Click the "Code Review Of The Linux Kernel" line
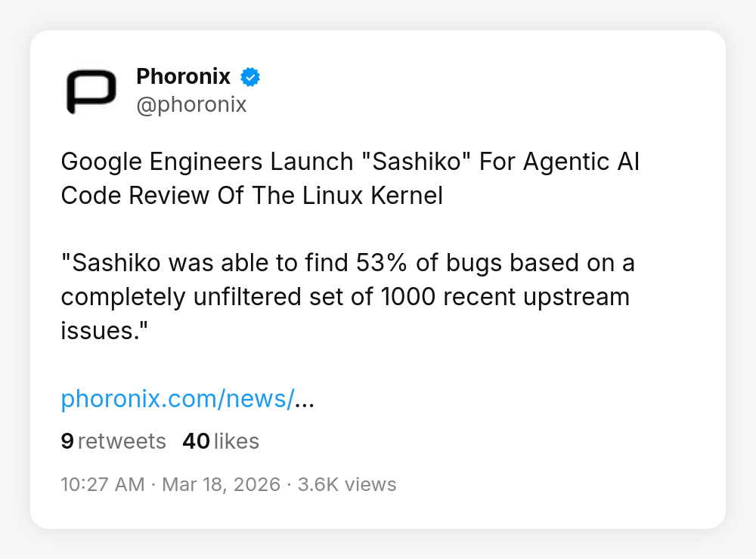756x559 pixels. 251,196
